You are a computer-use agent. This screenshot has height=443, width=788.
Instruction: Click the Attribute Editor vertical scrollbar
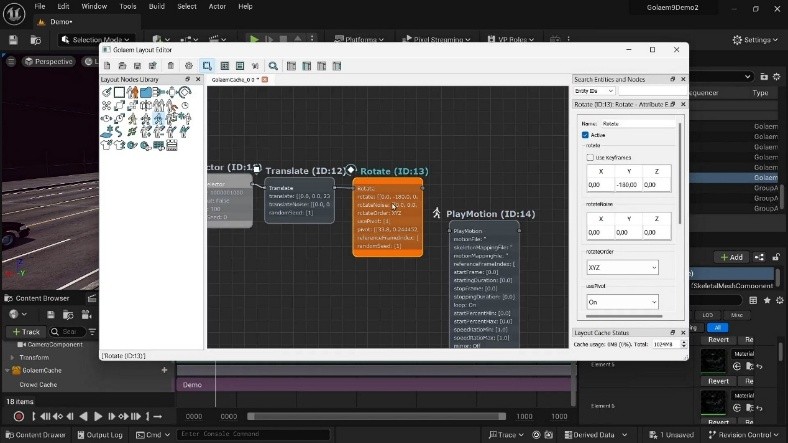[x=680, y=173]
